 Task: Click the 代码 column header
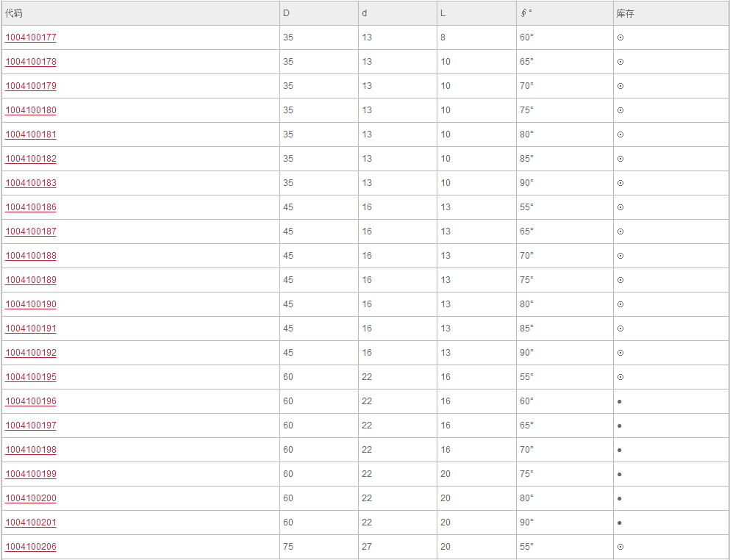pos(13,13)
